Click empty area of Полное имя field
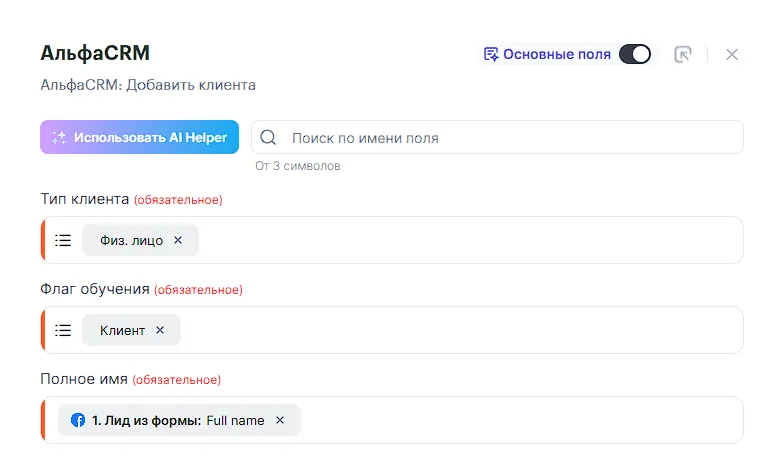 coord(520,420)
